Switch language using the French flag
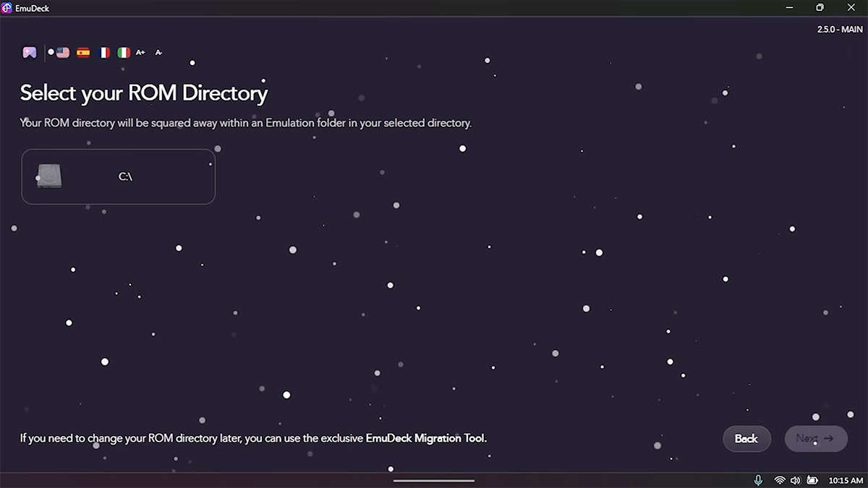 point(103,52)
